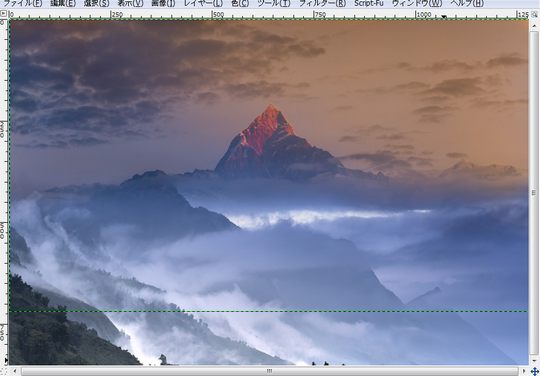
Task: Open the ウィンドウ(W) menu
Action: click(417, 3)
